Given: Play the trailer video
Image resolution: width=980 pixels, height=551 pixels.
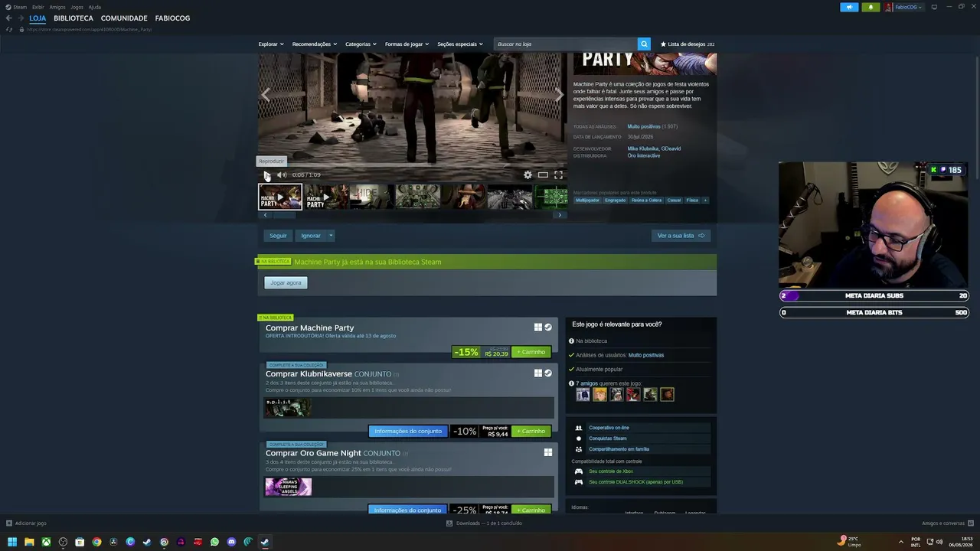Looking at the screenshot, I should 266,175.
